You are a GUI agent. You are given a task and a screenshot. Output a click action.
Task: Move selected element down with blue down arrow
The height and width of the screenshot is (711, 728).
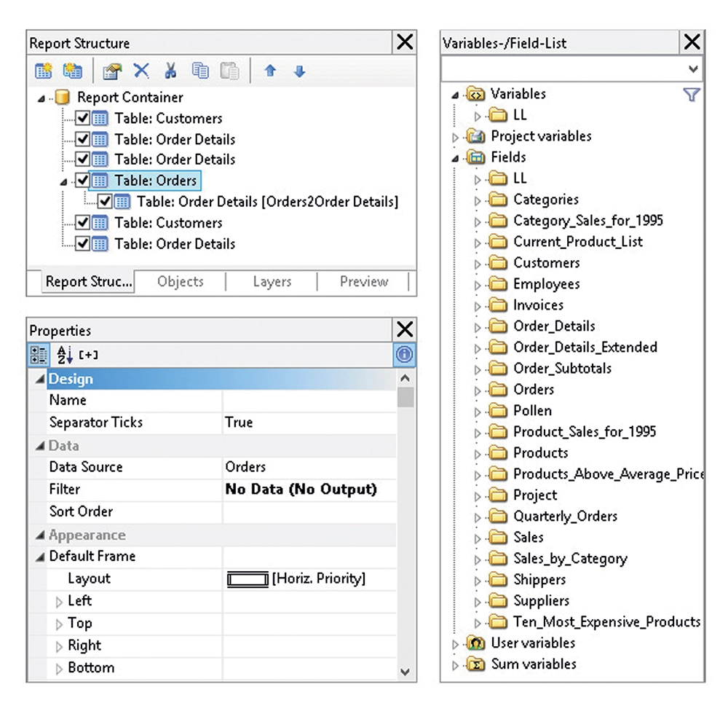(299, 71)
